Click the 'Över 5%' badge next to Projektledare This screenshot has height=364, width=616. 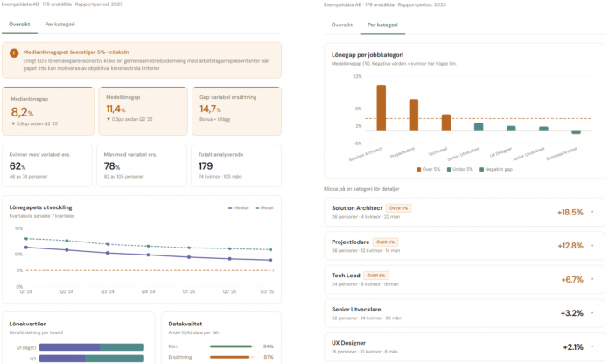click(x=385, y=241)
